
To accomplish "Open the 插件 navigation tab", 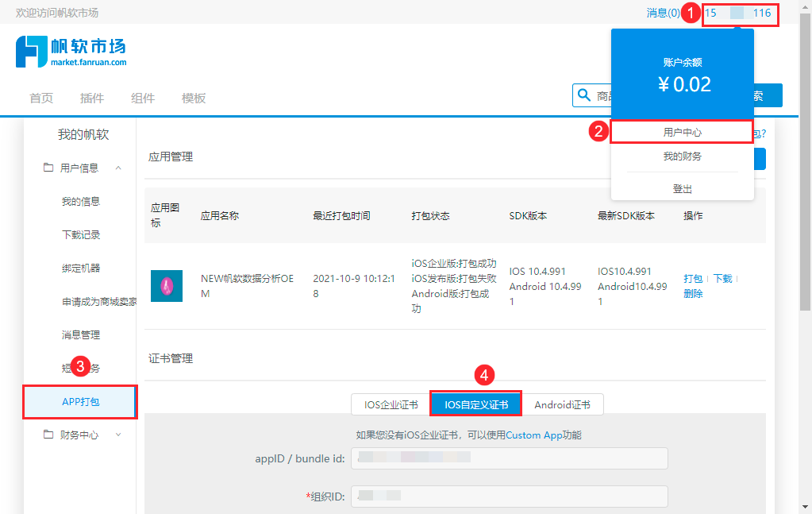I will coord(92,98).
